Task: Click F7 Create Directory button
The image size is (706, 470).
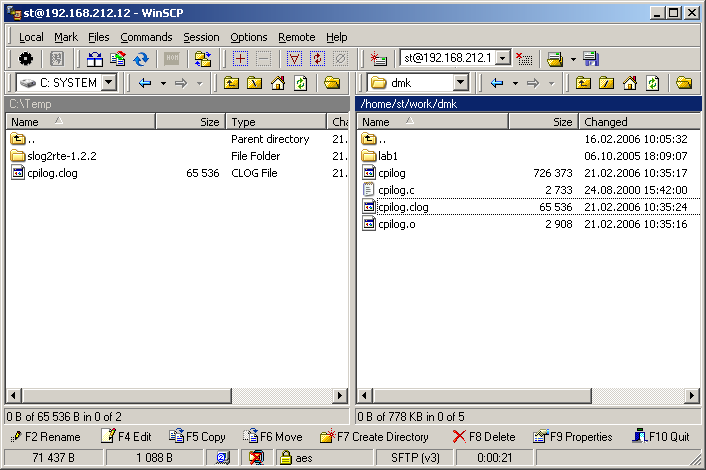Action: [x=374, y=437]
